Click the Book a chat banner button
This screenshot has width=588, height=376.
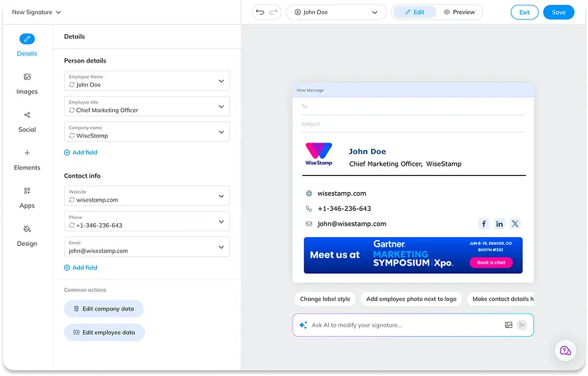[x=491, y=263]
